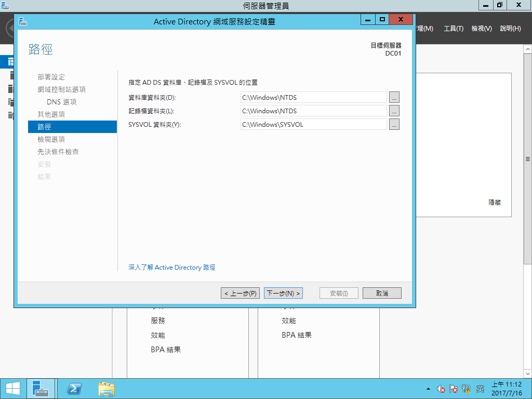Image resolution: width=532 pixels, height=399 pixels.
Task: Edit the 資料庫資料夾 path field
Action: [313, 97]
